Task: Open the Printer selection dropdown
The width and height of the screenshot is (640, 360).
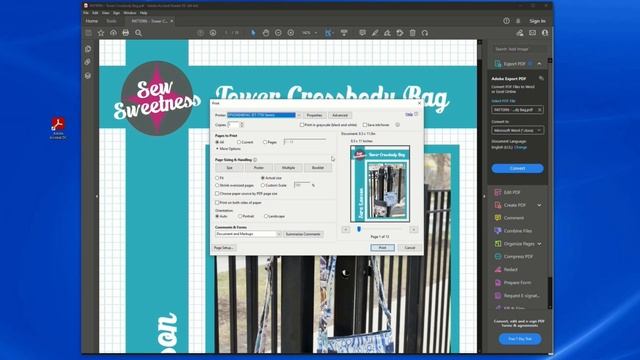Action: pyautogui.click(x=264, y=115)
